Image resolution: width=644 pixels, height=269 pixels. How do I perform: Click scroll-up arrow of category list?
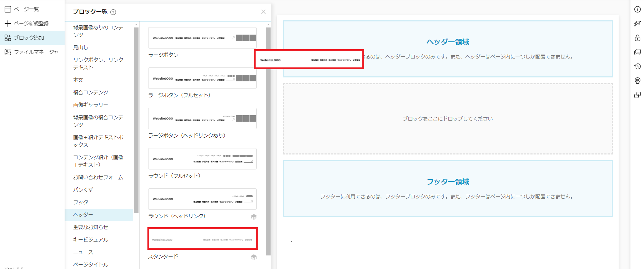[136, 25]
